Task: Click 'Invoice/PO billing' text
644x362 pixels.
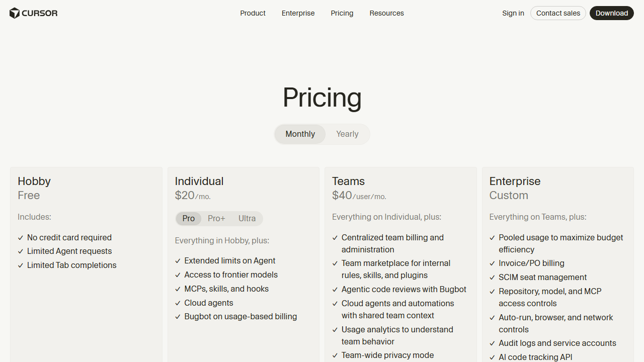Action: pos(531,263)
